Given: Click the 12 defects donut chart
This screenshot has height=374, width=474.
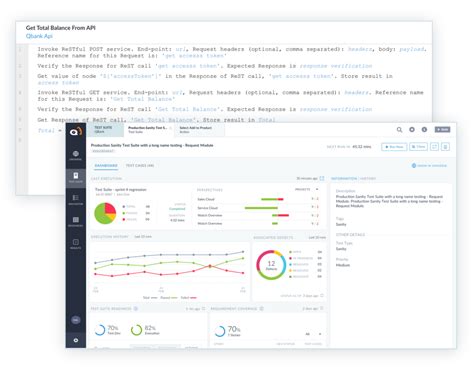Looking at the screenshot, I should pyautogui.click(x=271, y=265).
